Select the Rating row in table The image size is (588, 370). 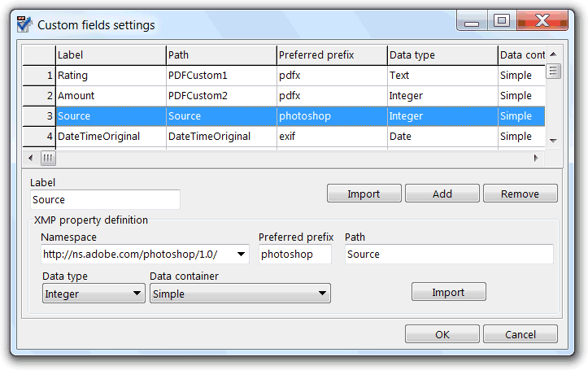pyautogui.click(x=284, y=76)
